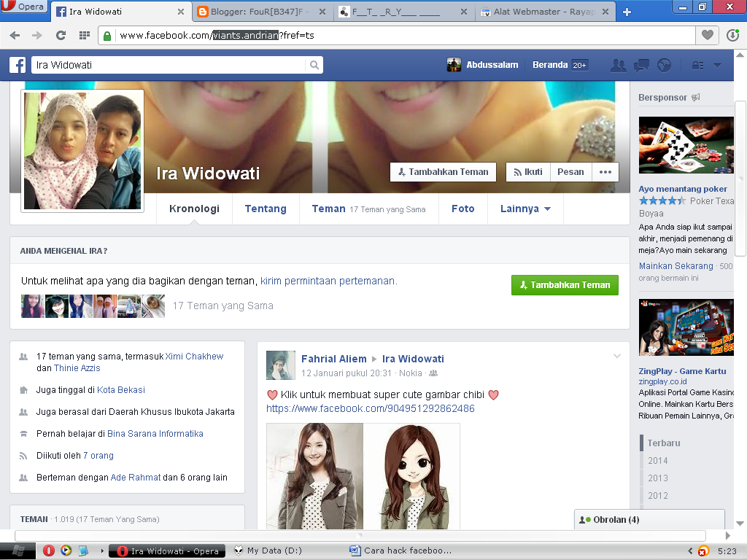Click the Ikuti follow button
747x560 pixels.
[x=528, y=172]
